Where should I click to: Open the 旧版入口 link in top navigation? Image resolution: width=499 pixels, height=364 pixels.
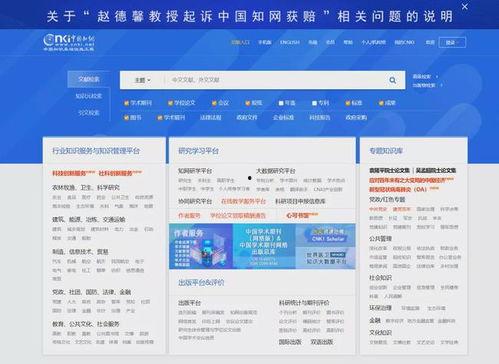tap(240, 42)
